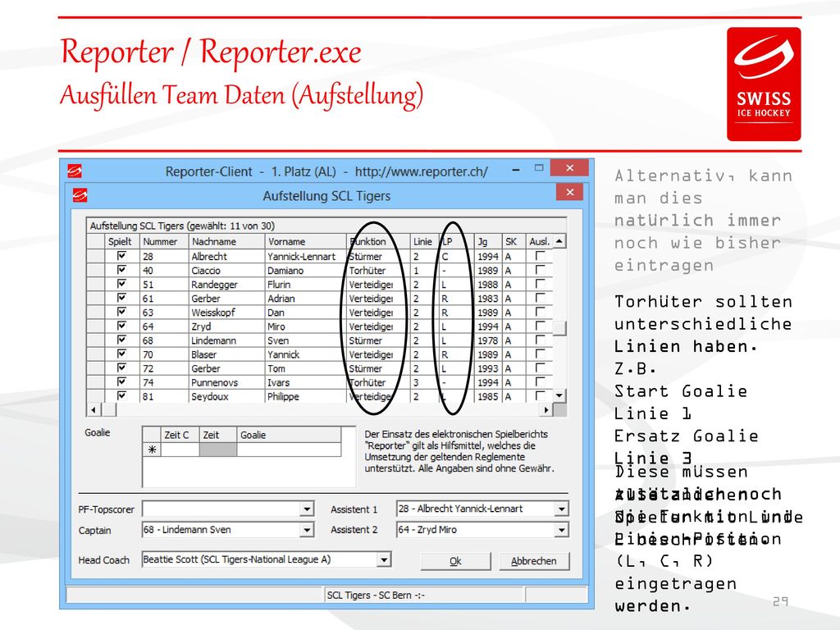840x630 pixels.
Task: Click the SCL Tigers - SC Bern status bar entry
Action: point(424,595)
